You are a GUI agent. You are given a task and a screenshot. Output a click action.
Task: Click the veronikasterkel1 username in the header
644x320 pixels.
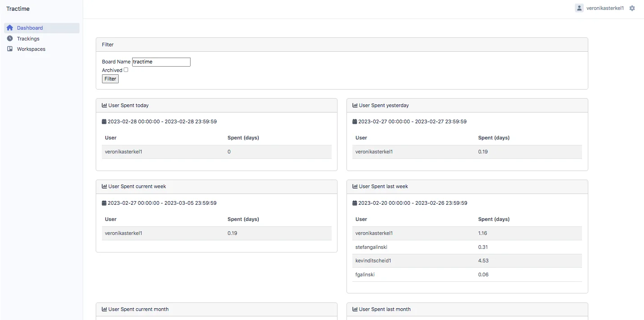[604, 8]
